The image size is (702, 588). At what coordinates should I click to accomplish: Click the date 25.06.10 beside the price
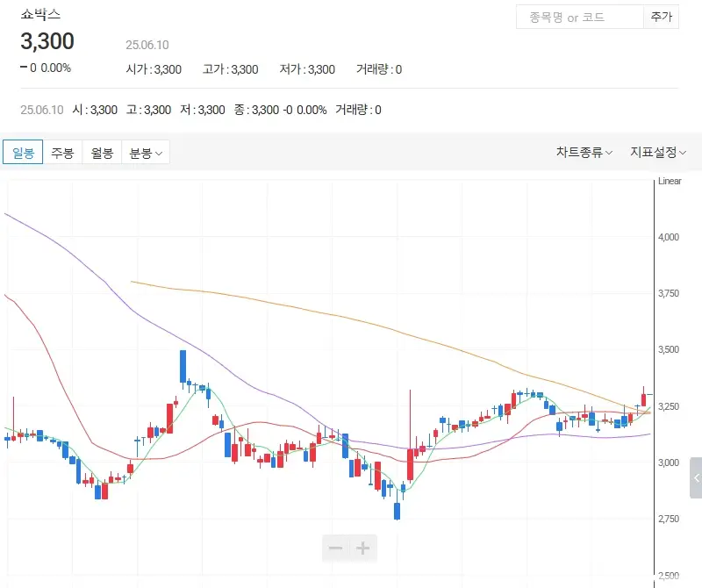147,45
